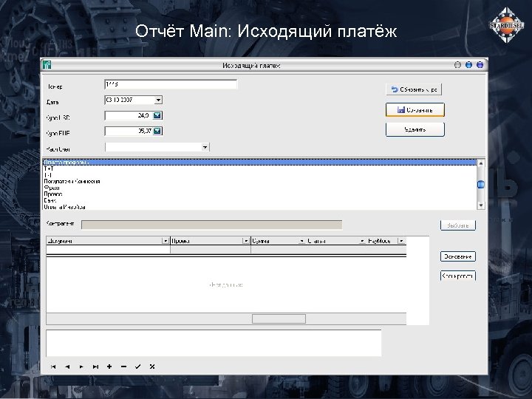Click list scrollbar down arrow
532x399 pixels.
(x=481, y=205)
